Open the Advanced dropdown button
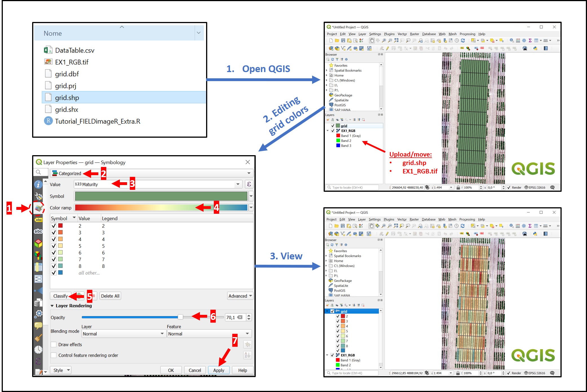 (x=240, y=296)
